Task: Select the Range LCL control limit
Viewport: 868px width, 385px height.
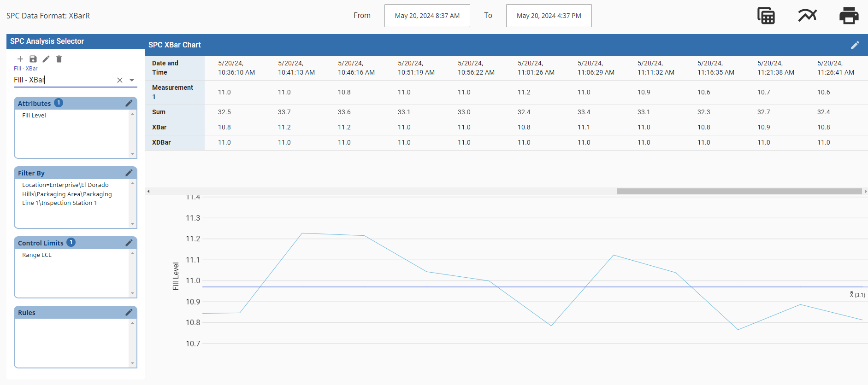Action: [x=37, y=255]
